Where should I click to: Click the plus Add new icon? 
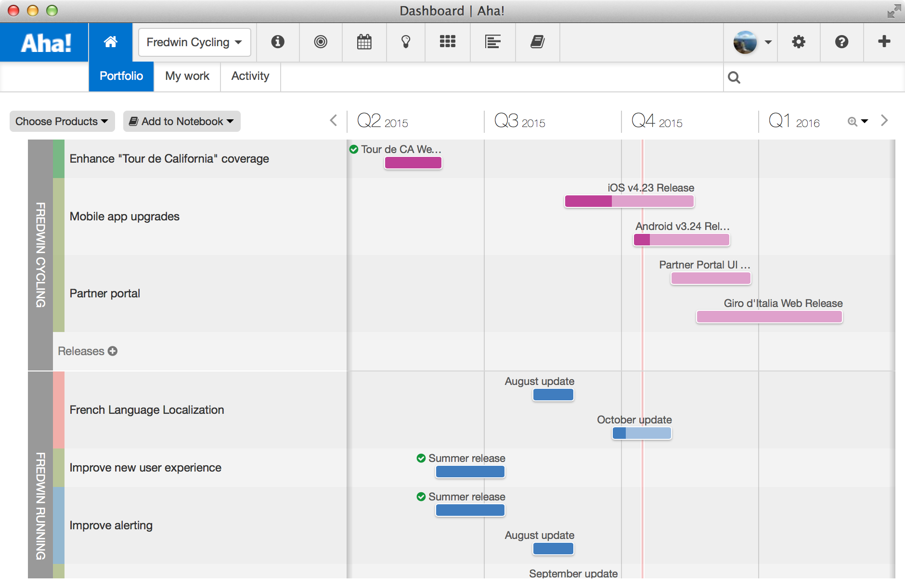point(884,41)
